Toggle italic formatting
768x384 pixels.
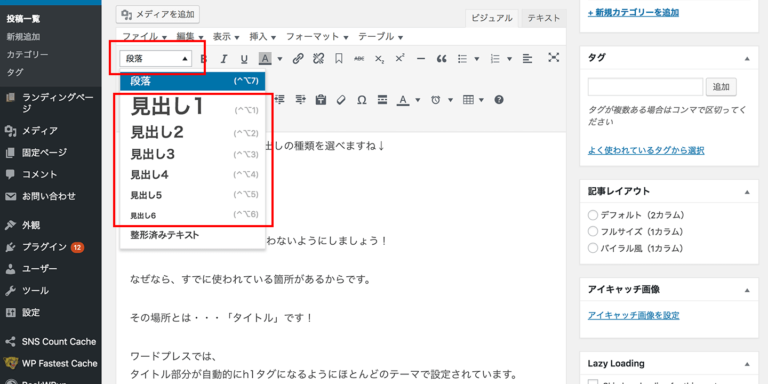point(224,59)
